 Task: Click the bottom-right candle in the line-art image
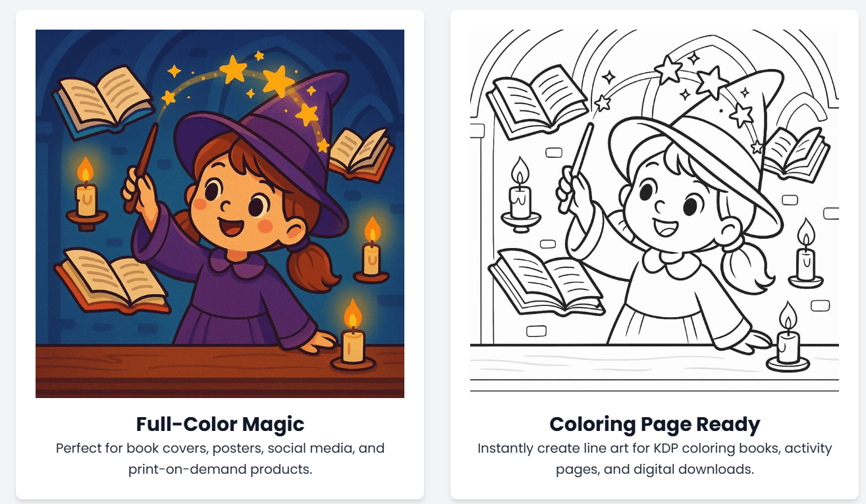tap(788, 342)
